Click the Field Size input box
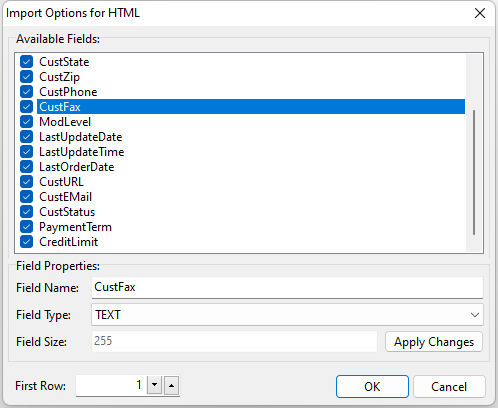Screen dimensions: 498x408 click(234, 341)
